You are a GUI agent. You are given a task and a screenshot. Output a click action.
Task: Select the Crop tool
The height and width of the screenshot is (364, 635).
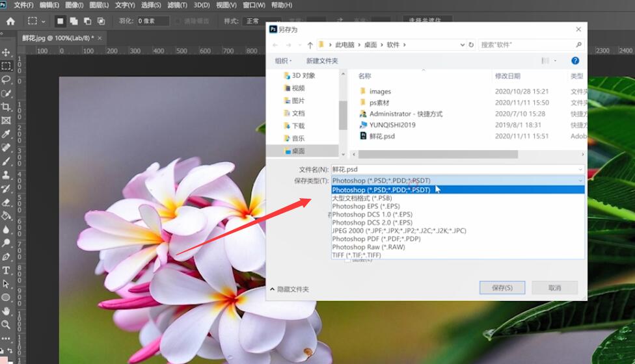tap(6, 107)
